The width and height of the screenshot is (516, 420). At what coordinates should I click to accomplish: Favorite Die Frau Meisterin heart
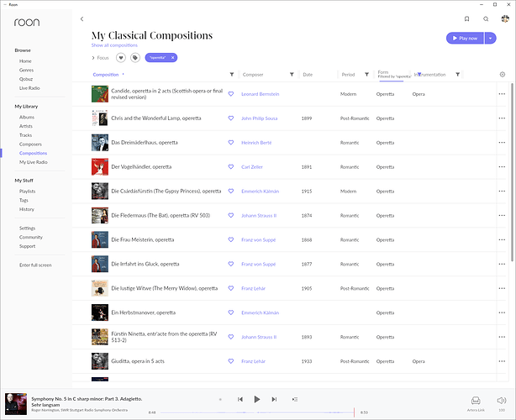click(x=231, y=239)
